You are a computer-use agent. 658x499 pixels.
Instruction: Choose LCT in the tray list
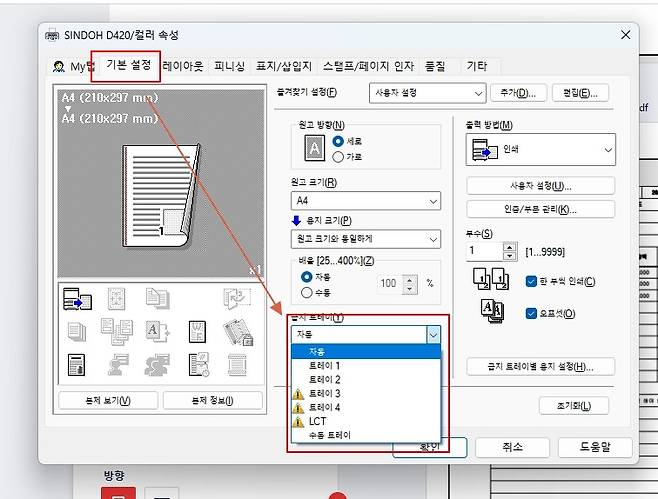[x=366, y=421]
